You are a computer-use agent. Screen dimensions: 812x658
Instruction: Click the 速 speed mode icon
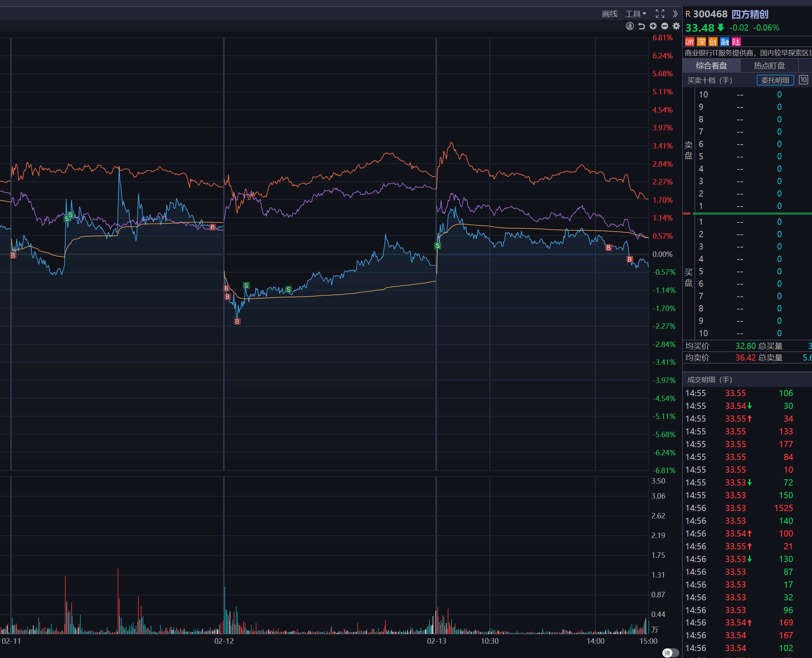coord(630,26)
